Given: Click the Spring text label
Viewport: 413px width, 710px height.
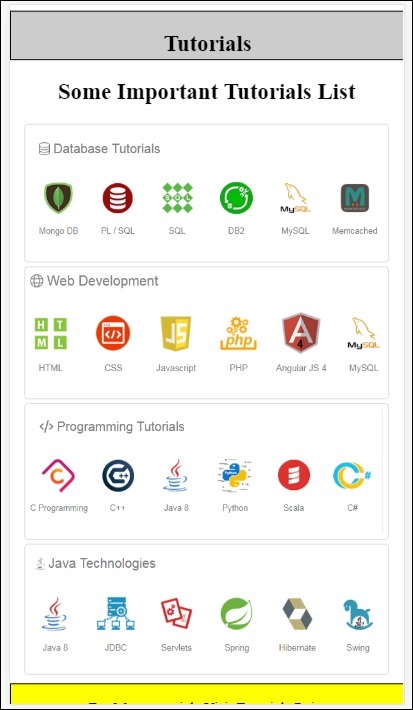Looking at the screenshot, I should point(237,648).
